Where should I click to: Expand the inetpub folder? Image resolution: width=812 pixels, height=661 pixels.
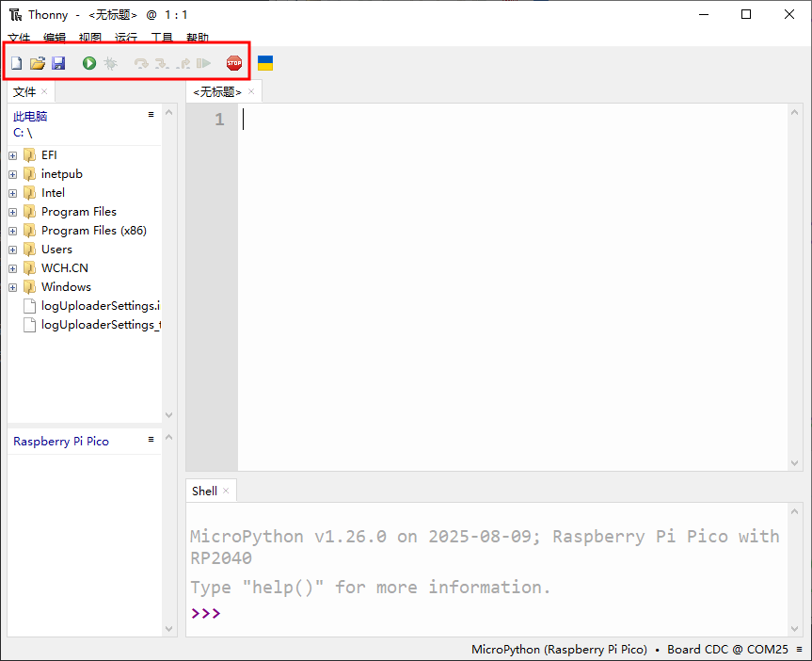point(13,175)
